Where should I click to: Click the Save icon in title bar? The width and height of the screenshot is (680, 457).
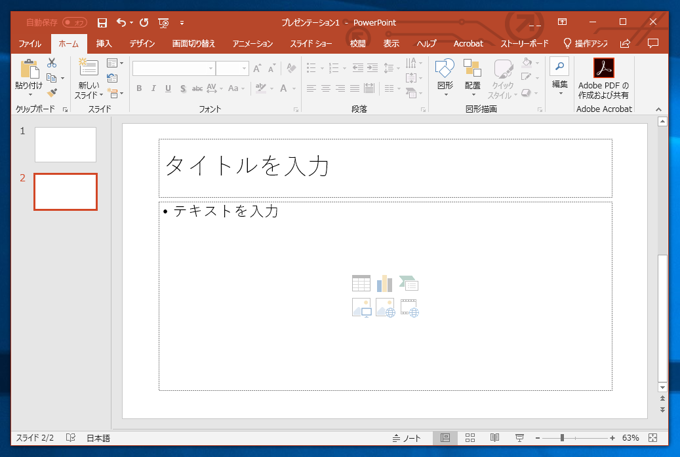pyautogui.click(x=102, y=22)
